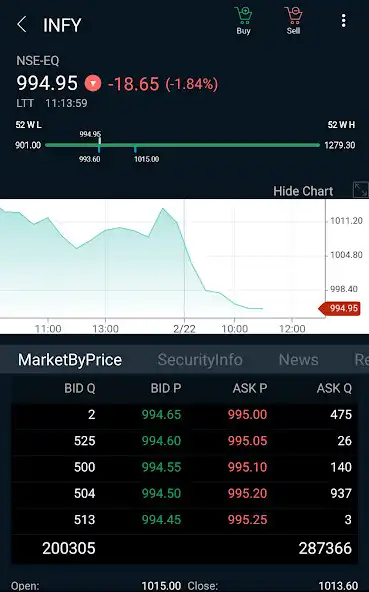Viewport: 369px width, 592px height.
Task: Click the red 994.95 price tag on chart
Action: click(339, 308)
